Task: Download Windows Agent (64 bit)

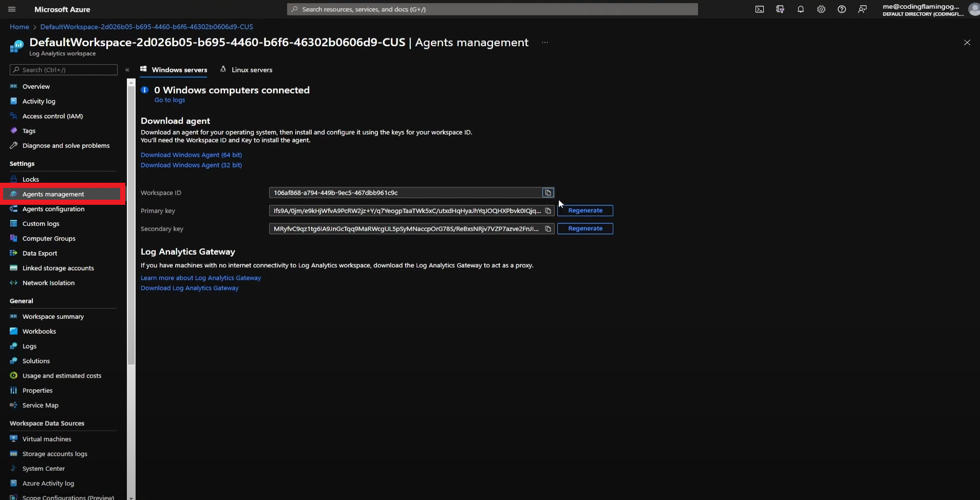Action: pyautogui.click(x=191, y=155)
